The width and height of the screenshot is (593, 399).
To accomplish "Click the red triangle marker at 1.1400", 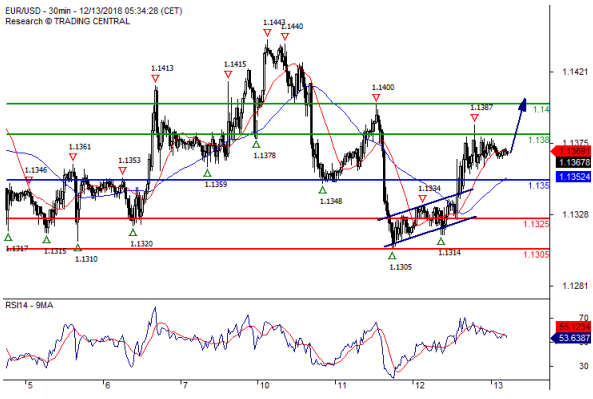I will (376, 98).
